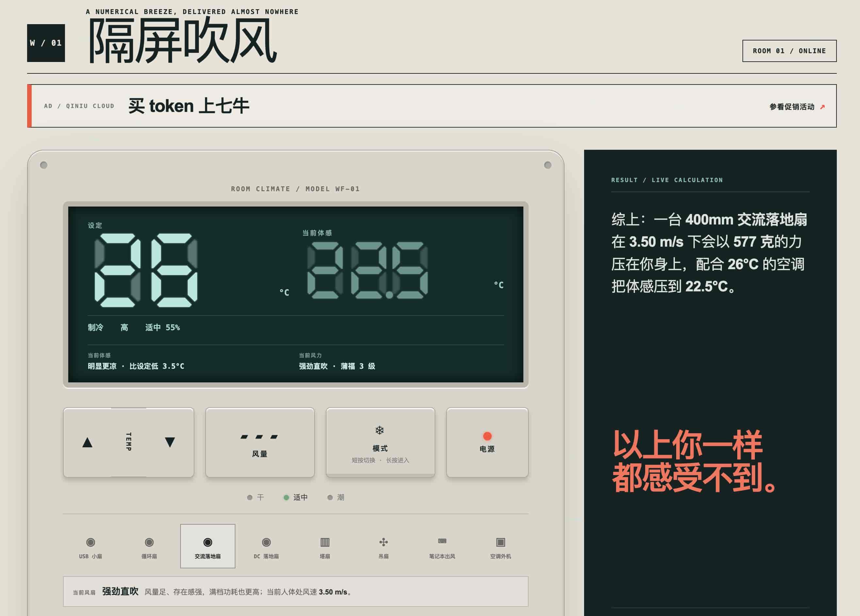Click the 当前风扇 强劲直吹 description bar
The width and height of the screenshot is (860, 616).
pyautogui.click(x=296, y=592)
